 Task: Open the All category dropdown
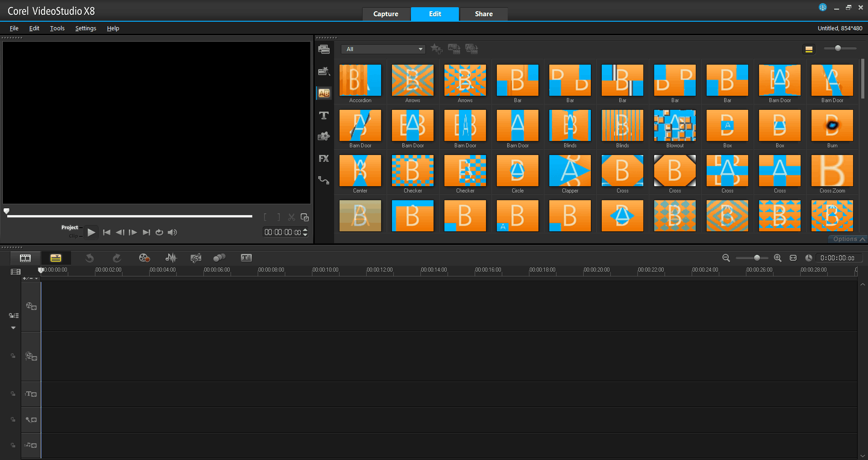point(383,49)
